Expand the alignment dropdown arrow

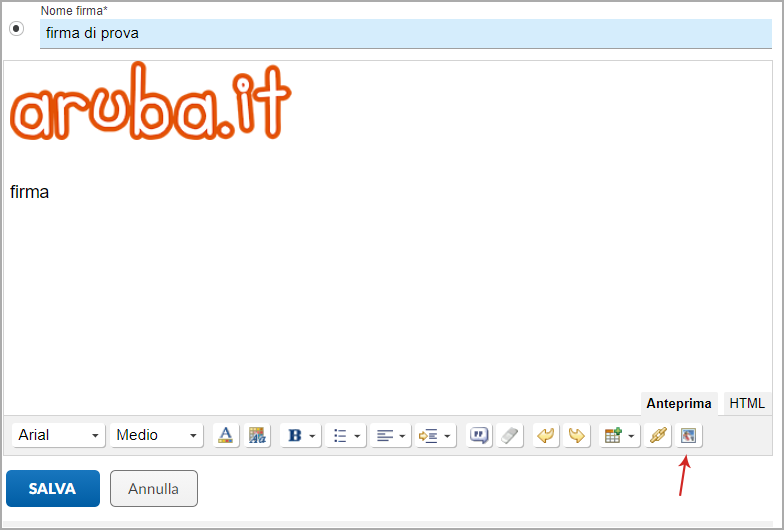coord(402,436)
